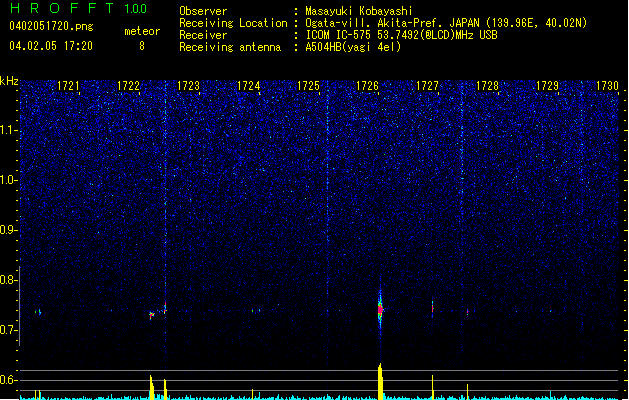Click the HROFFT 1.0.0 title text

coord(79,8)
